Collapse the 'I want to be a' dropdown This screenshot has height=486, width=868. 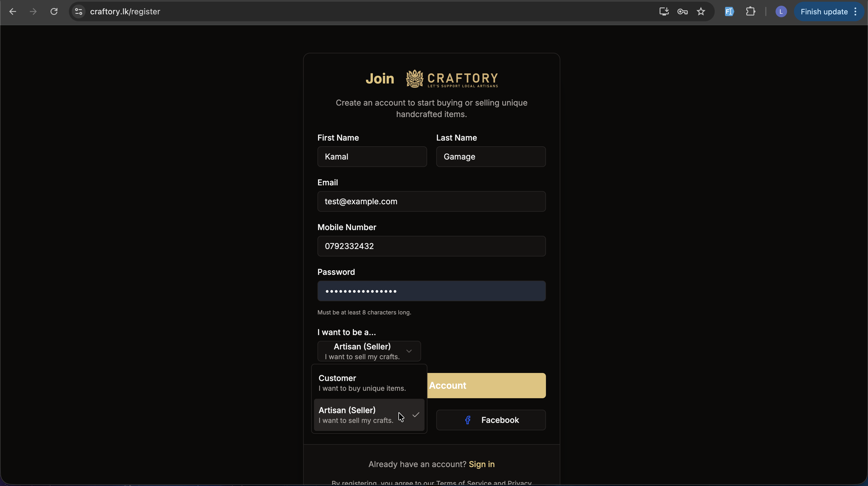pos(409,351)
